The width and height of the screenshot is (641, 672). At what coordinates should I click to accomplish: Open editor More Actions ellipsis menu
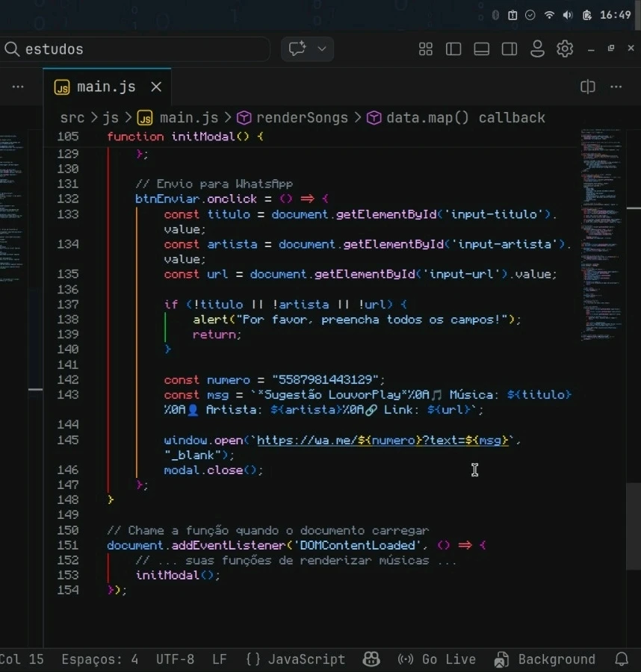(x=616, y=87)
